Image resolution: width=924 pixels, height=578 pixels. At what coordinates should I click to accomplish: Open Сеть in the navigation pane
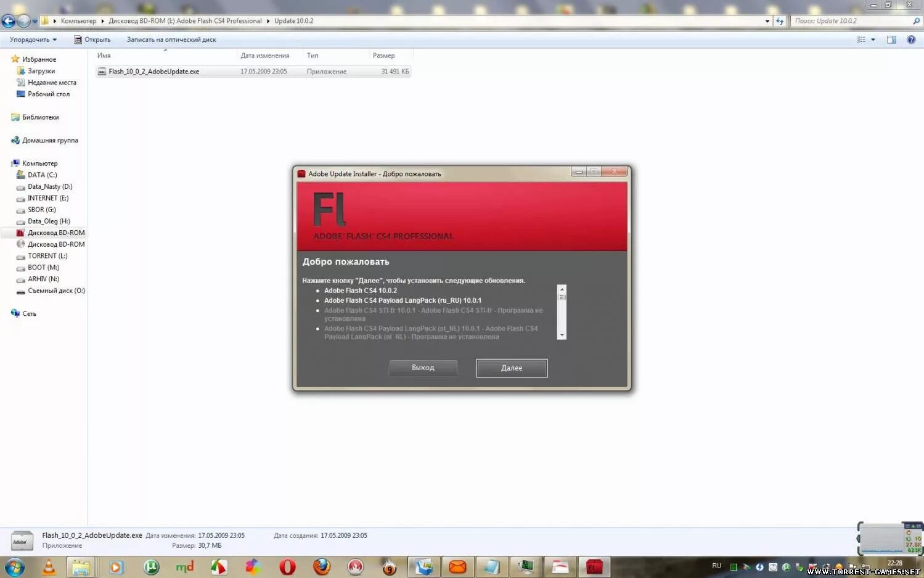[29, 314]
